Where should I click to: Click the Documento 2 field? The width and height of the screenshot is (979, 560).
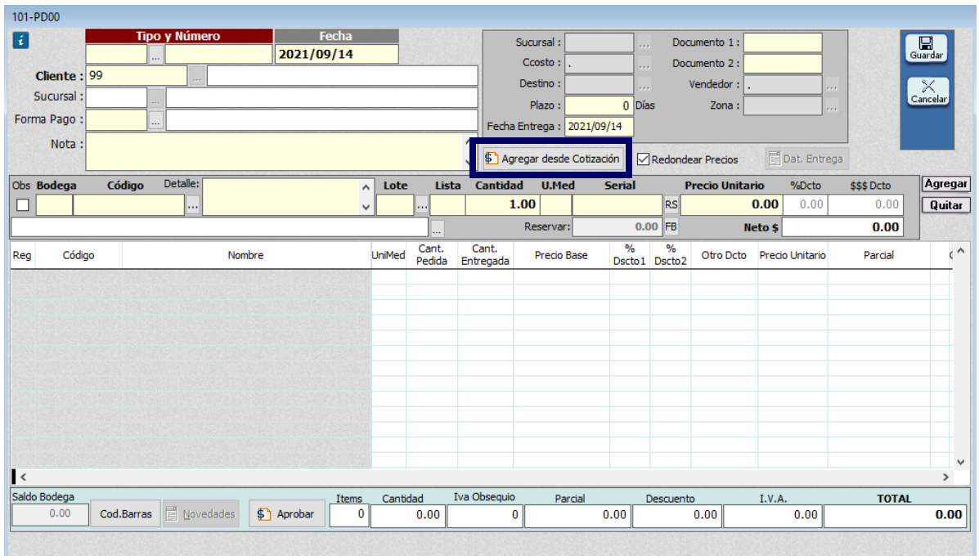[783, 63]
